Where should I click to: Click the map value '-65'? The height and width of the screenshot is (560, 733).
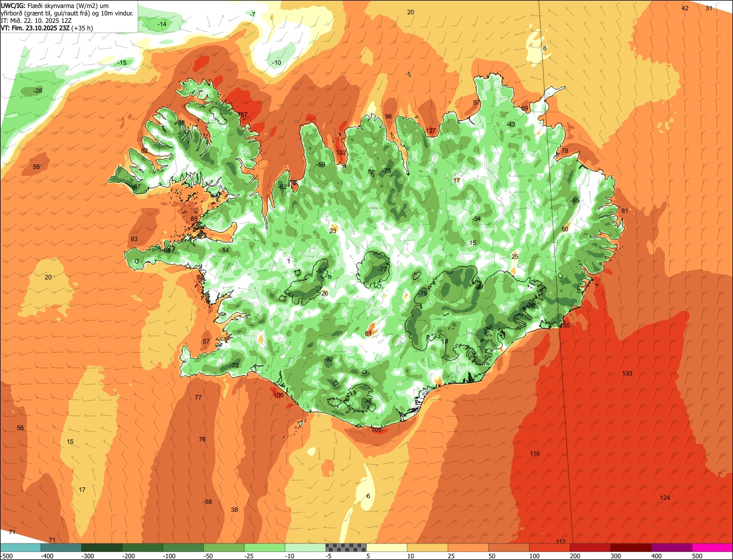[x=575, y=200]
